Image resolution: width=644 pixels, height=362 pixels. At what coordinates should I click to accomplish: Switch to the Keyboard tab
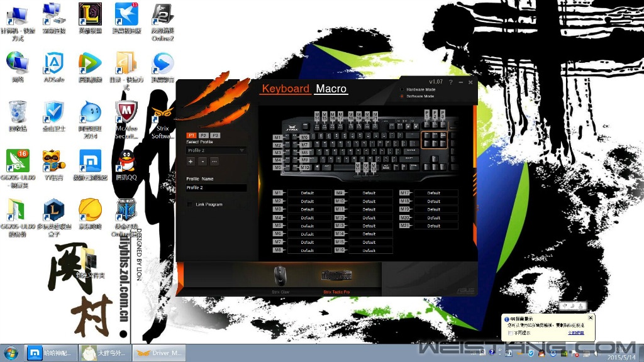click(x=286, y=89)
